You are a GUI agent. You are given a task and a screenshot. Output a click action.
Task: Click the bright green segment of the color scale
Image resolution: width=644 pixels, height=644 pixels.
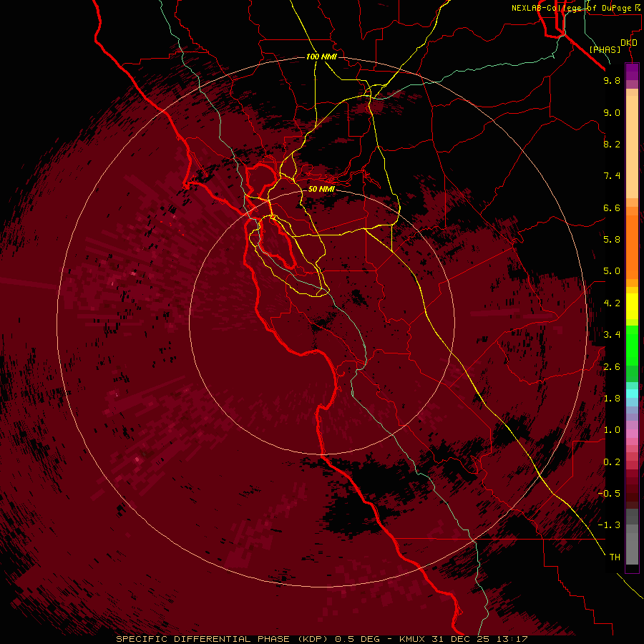click(x=632, y=345)
